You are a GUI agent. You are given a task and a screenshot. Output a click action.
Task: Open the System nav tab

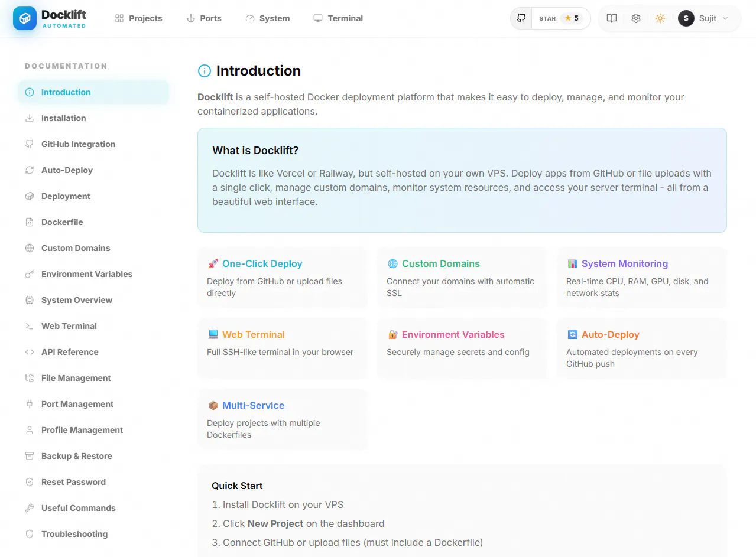pyautogui.click(x=267, y=18)
